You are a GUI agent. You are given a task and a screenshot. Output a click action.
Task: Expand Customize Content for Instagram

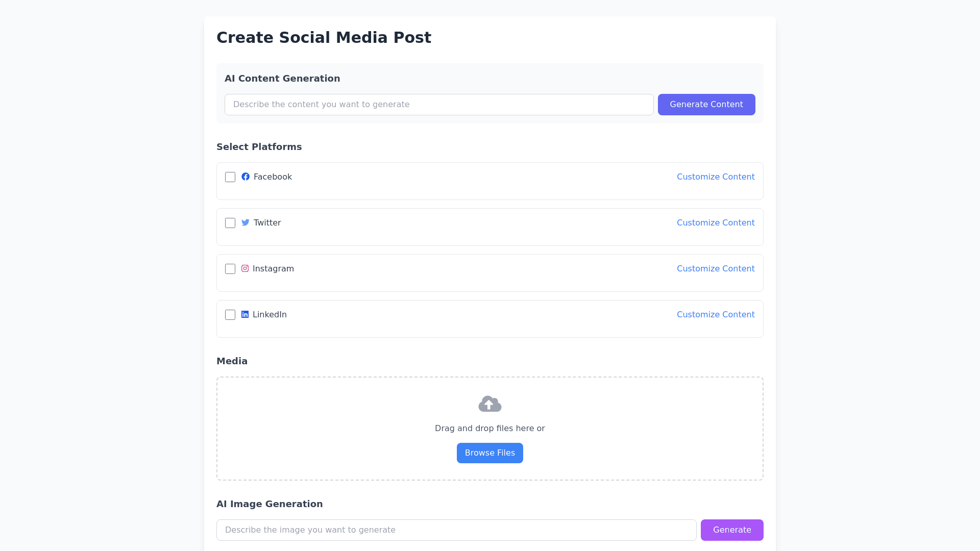[716, 268]
